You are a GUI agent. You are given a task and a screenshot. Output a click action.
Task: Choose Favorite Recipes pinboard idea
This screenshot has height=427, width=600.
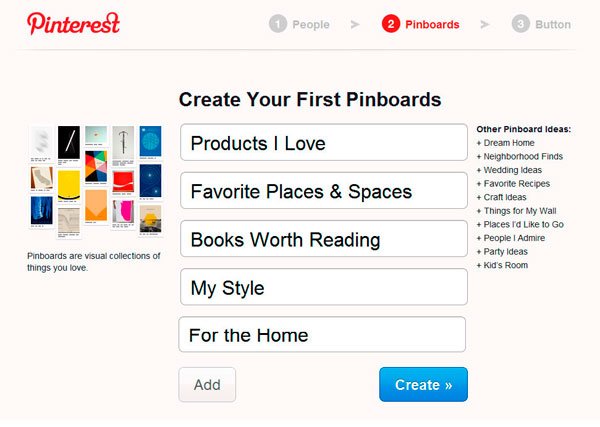pos(520,185)
